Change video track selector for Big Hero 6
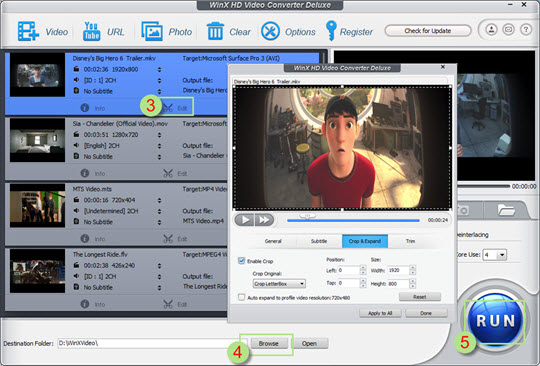Screen dimensions: 540x366 pos(159,70)
